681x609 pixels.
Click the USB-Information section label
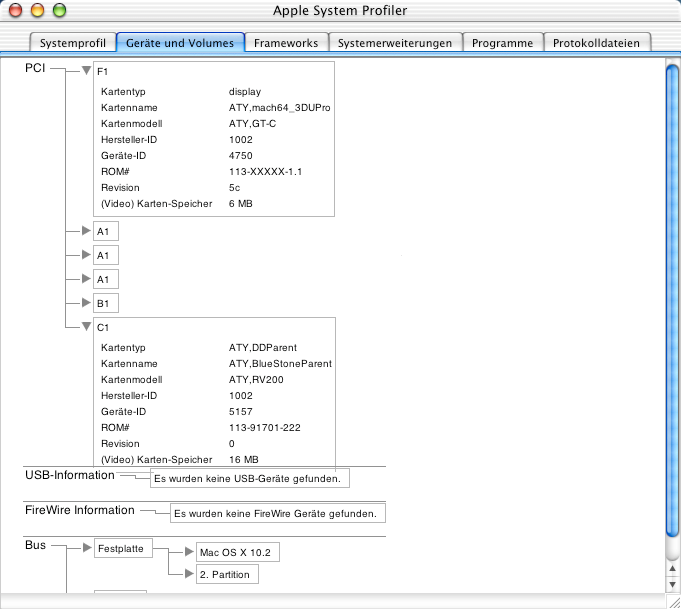(x=69, y=475)
